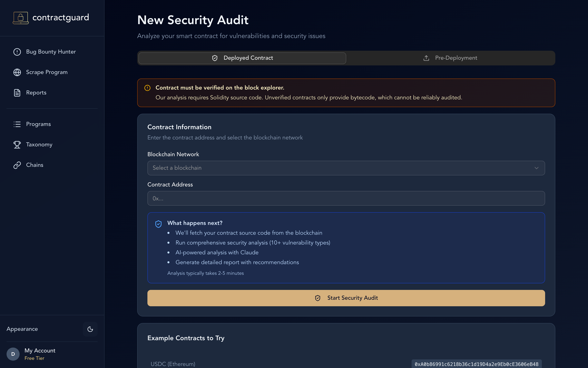Open the Scrape Program page
The width and height of the screenshot is (588, 368).
tap(52, 72)
